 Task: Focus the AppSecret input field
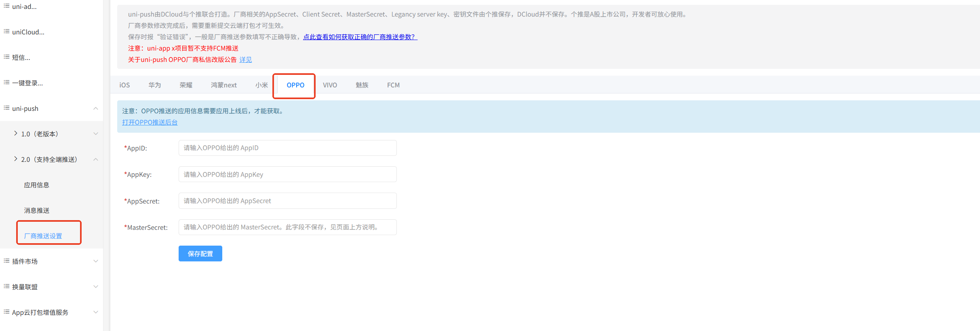pos(288,201)
